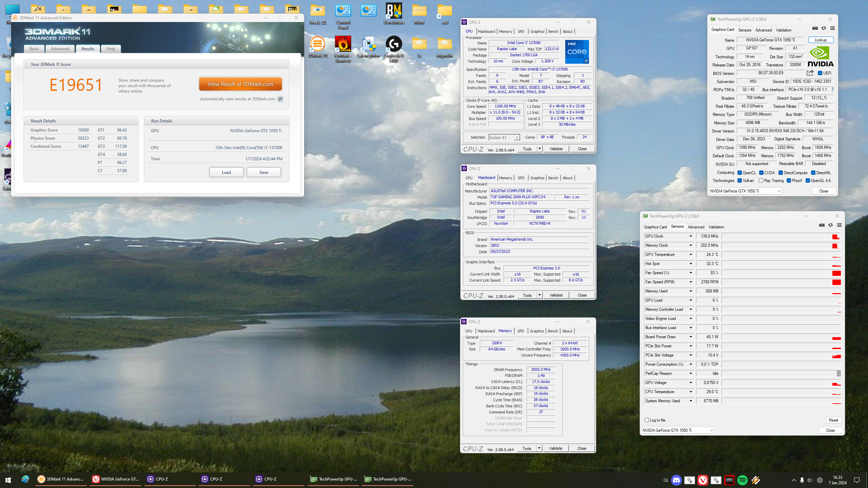The height and width of the screenshot is (488, 868).
Task: Toggle the Ray Tracing checkbox
Action: [761, 181]
